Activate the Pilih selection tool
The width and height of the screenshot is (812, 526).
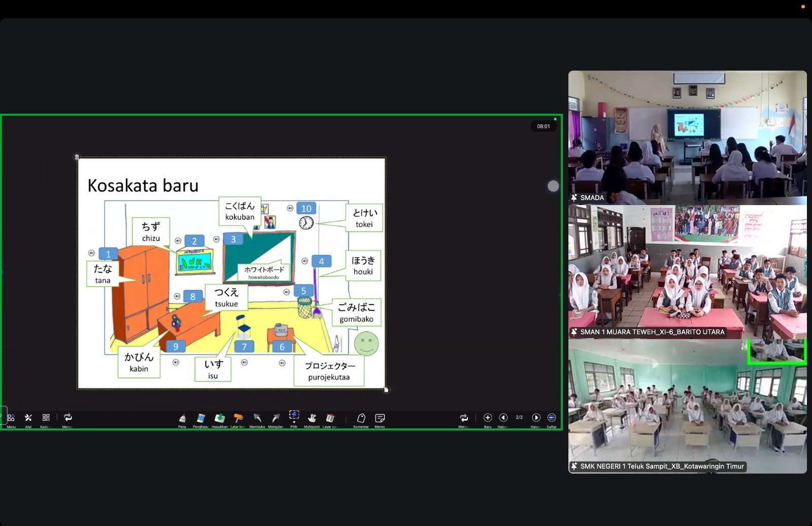pos(294,416)
